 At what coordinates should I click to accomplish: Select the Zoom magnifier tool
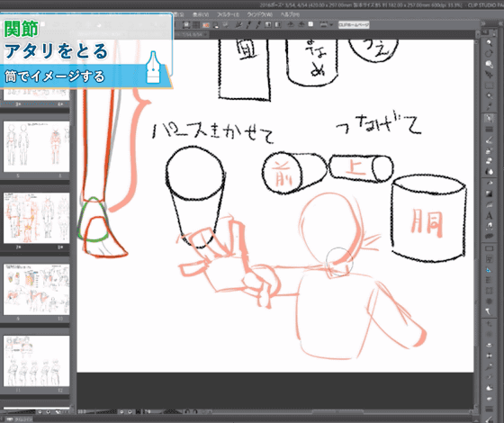[489, 43]
